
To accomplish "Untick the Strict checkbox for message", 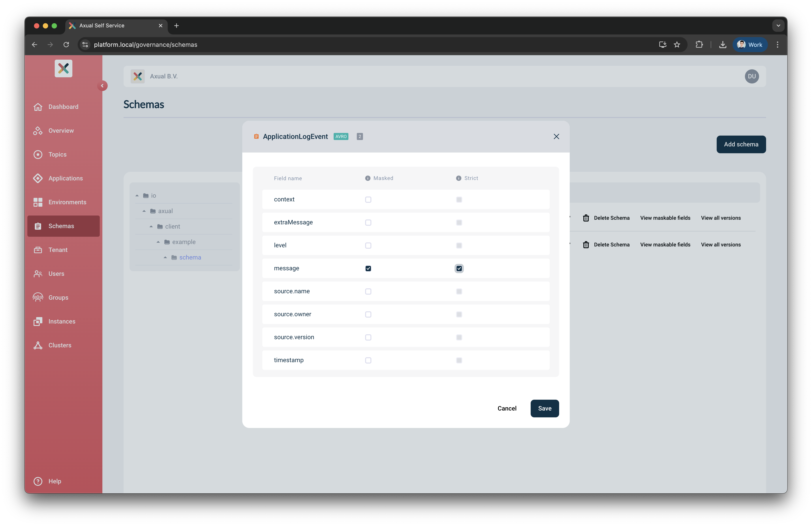I will 459,269.
